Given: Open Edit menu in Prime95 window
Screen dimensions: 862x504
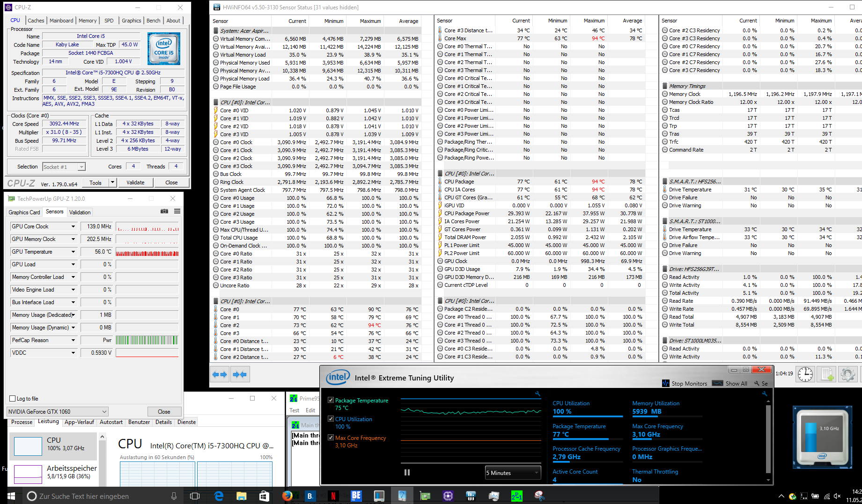Looking at the screenshot, I should point(310,410).
